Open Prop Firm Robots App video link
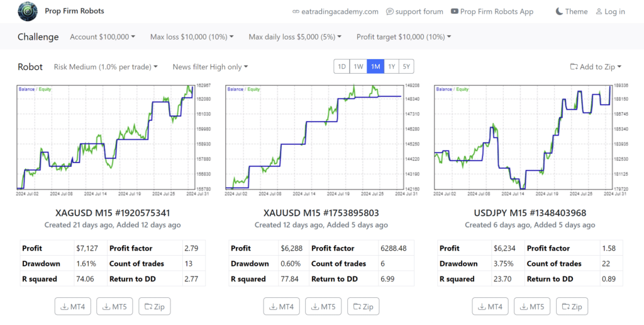Image resolution: width=644 pixels, height=325 pixels. click(492, 11)
